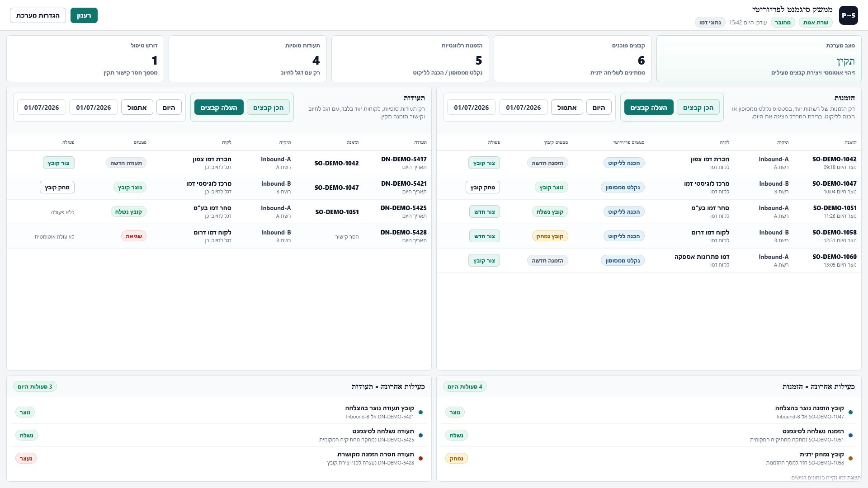This screenshot has width=868, height=488.
Task: Click העלה קבצים in the orders panel
Action: click(649, 107)
